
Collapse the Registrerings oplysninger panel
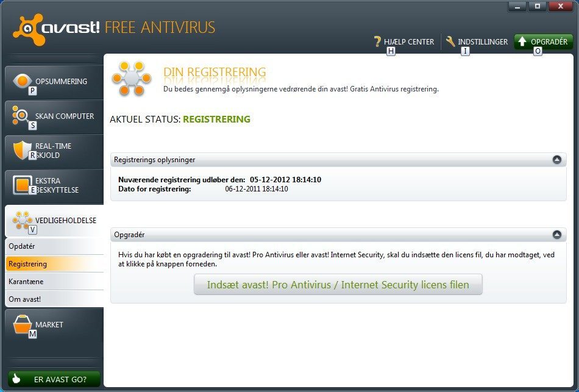pyautogui.click(x=556, y=159)
